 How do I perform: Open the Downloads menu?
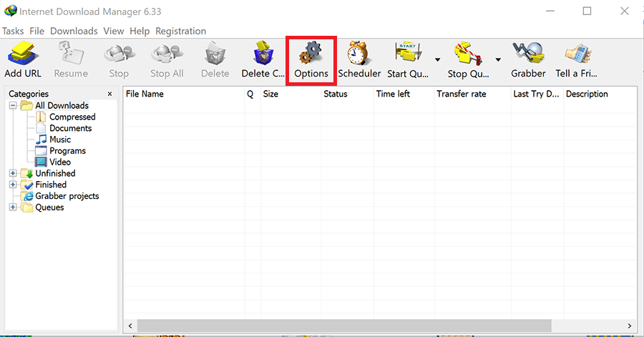coord(74,31)
